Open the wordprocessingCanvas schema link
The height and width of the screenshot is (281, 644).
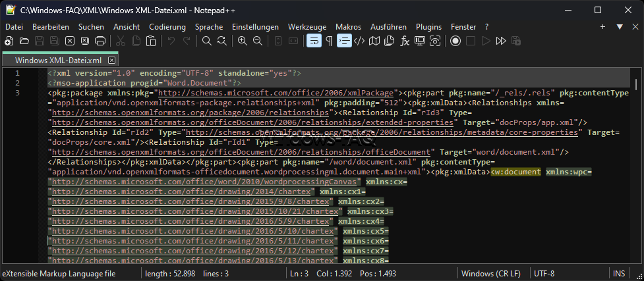(204, 182)
